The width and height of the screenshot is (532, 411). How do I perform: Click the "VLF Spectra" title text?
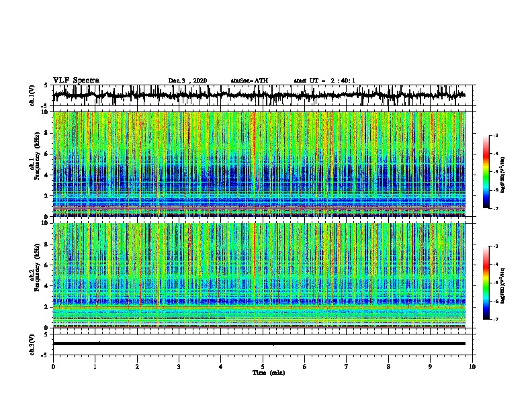pyautogui.click(x=76, y=81)
